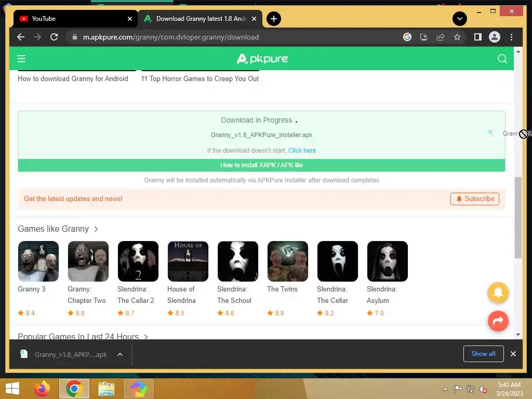This screenshot has height=399, width=532.
Task: View site info via the lock icon
Action: [x=75, y=37]
